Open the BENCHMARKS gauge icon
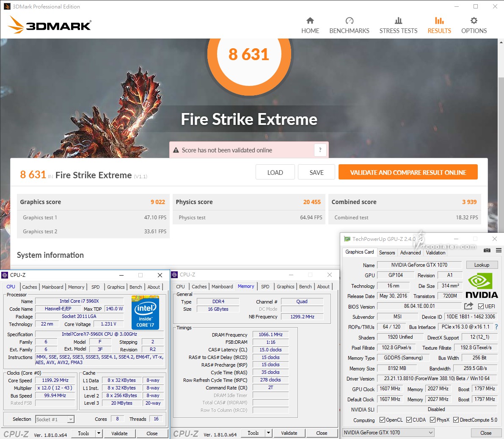This screenshot has height=439, width=504. tap(350, 21)
